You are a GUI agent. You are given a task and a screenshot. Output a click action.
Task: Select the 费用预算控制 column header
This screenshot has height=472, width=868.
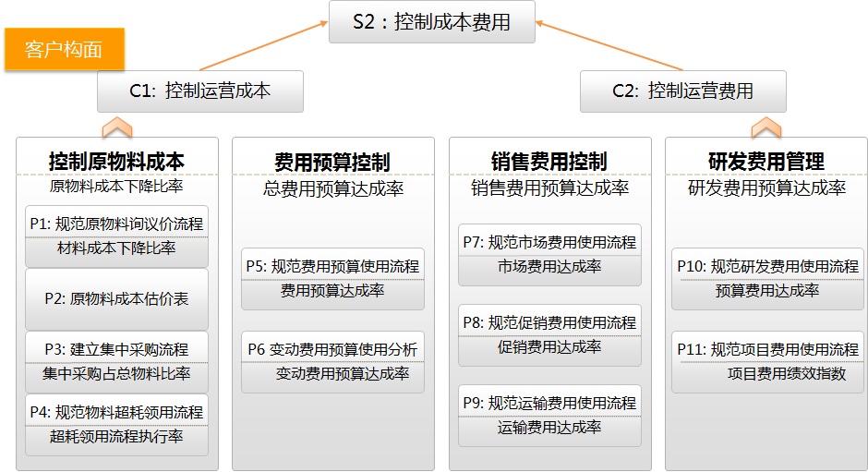332,162
